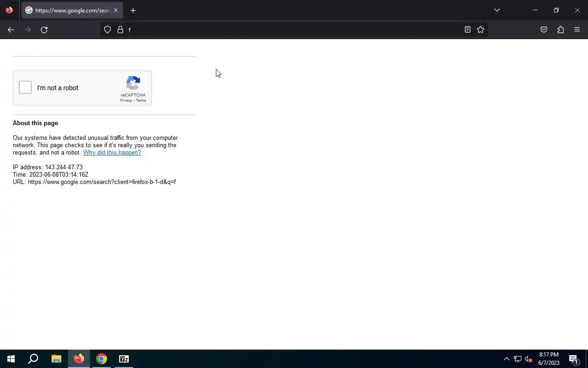The width and height of the screenshot is (588, 368).
Task: Open Windows search from taskbar
Action: point(33,359)
